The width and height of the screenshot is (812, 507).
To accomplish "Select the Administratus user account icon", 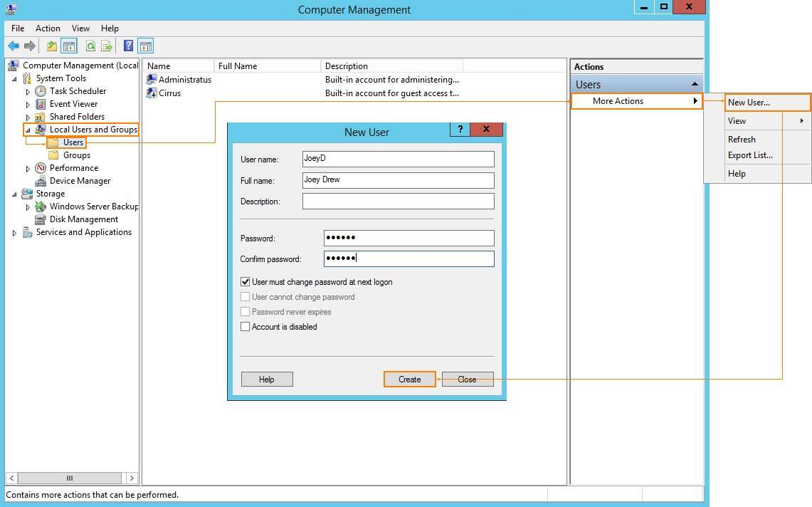I will pos(151,80).
